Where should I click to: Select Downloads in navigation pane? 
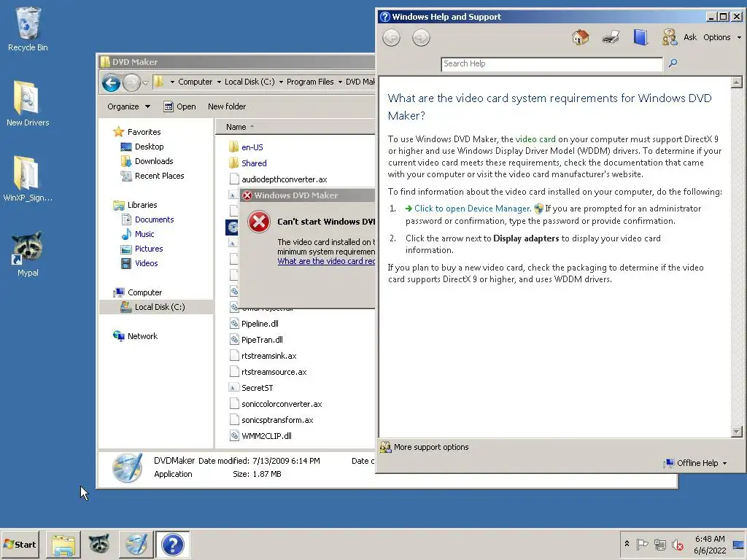(x=153, y=161)
